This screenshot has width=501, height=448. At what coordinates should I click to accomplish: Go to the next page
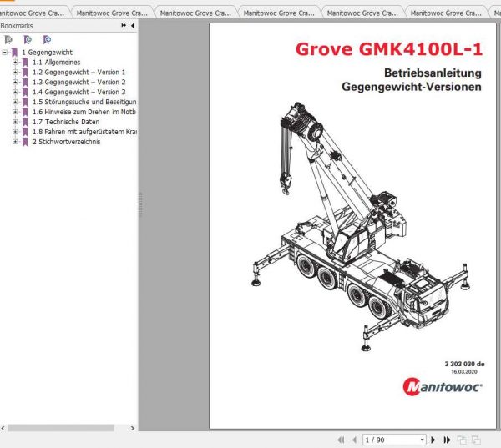[433, 440]
